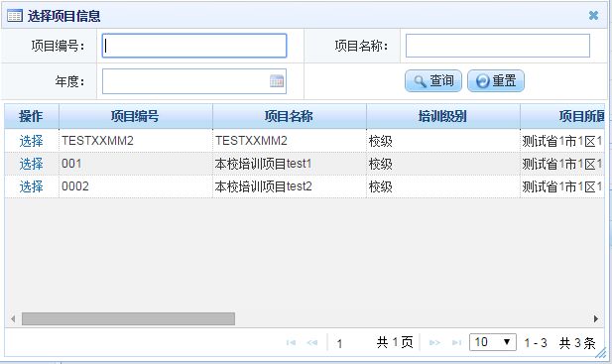Sort by the 培训级别 column header

pyautogui.click(x=443, y=116)
